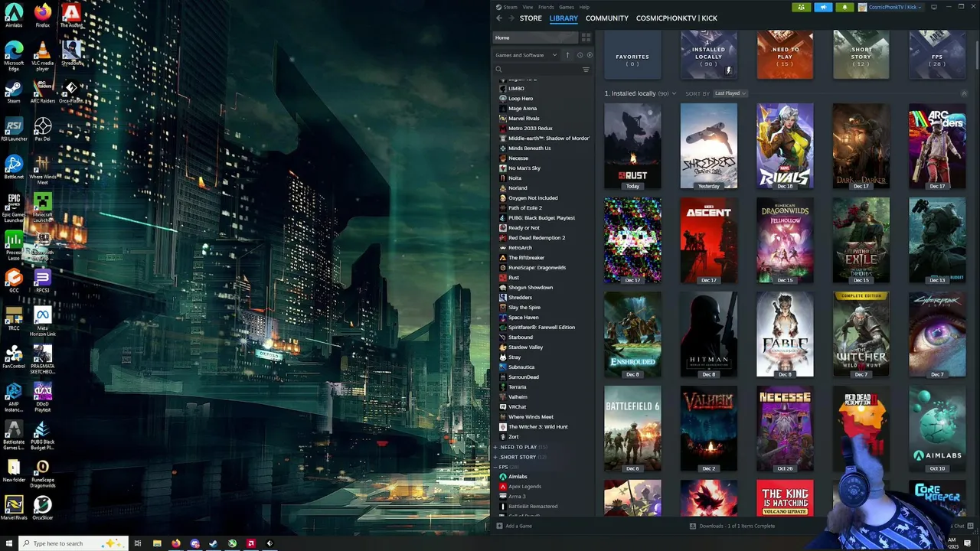Toggle ready-to-play filter icon

(589, 55)
